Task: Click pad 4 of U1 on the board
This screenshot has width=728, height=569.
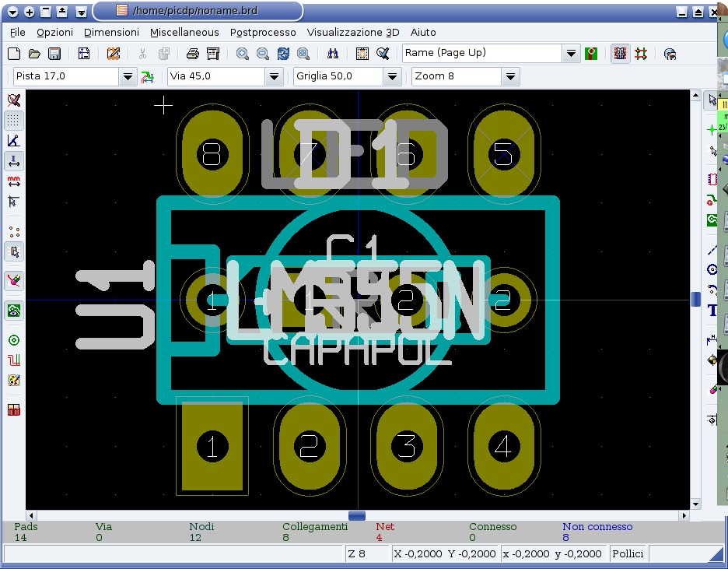Action: pos(504,446)
